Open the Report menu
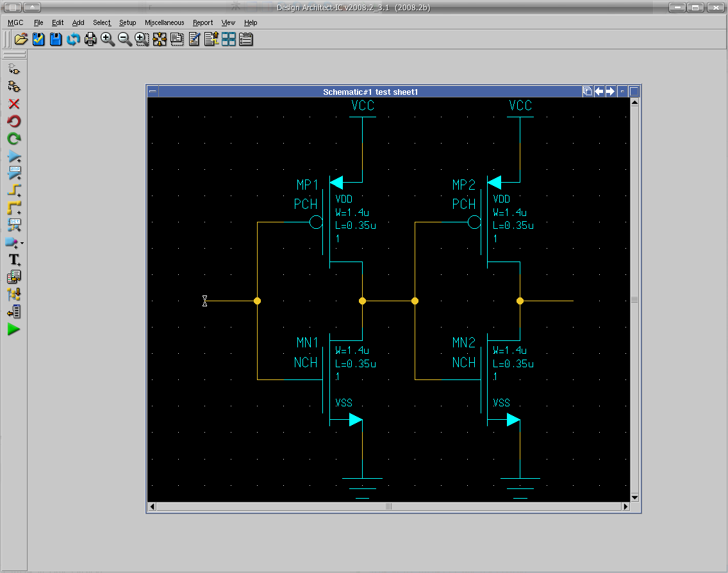728x573 pixels. [x=203, y=22]
